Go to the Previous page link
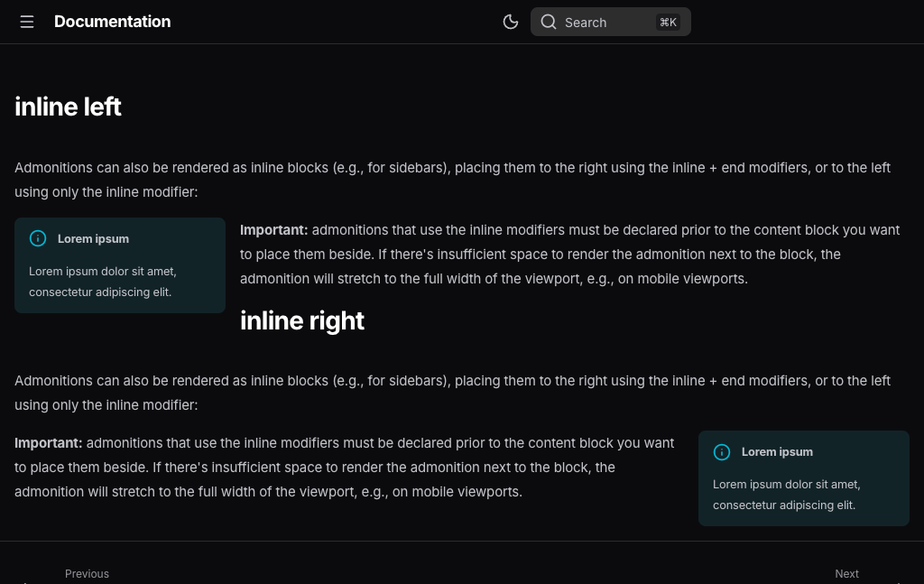 click(87, 574)
